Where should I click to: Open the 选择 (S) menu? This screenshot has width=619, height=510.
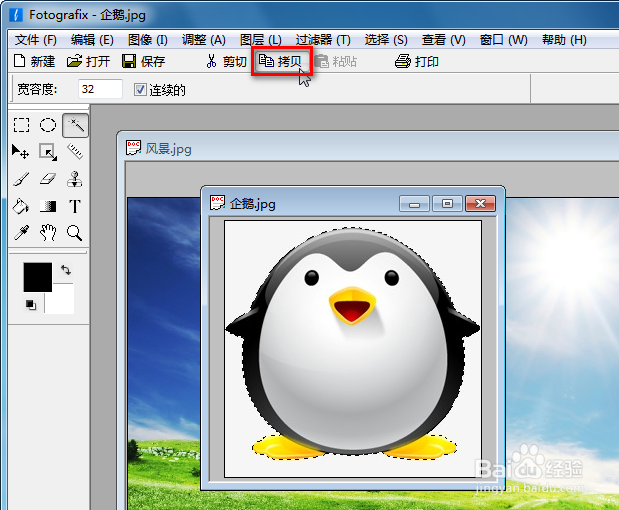point(386,40)
